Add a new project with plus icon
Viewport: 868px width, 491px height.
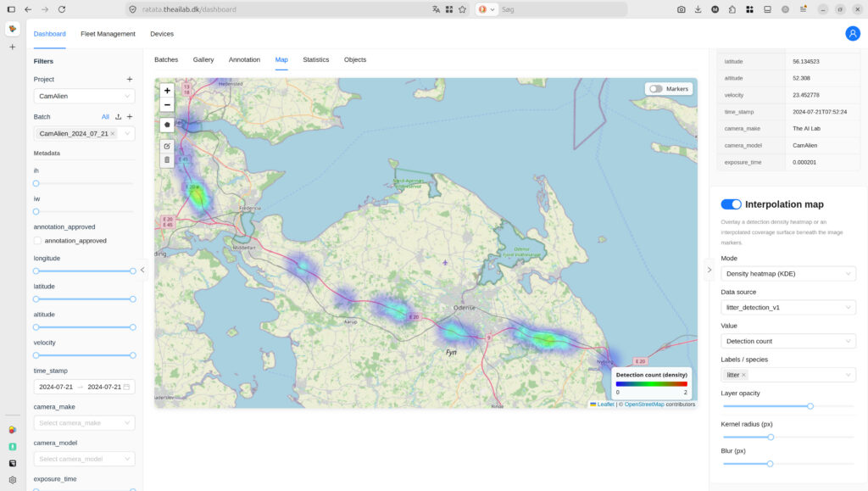[130, 79]
